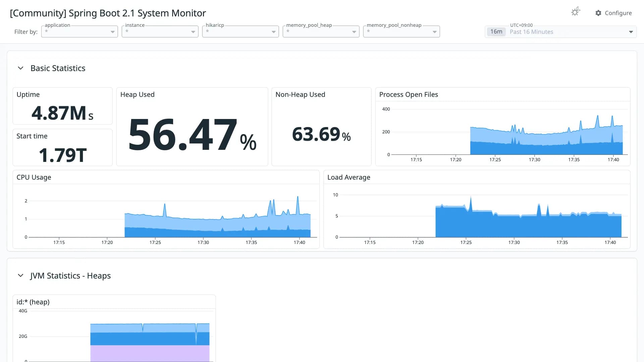The image size is (644, 362).
Task: Click the UTC+09:00 timezone label
Action: coord(521,25)
